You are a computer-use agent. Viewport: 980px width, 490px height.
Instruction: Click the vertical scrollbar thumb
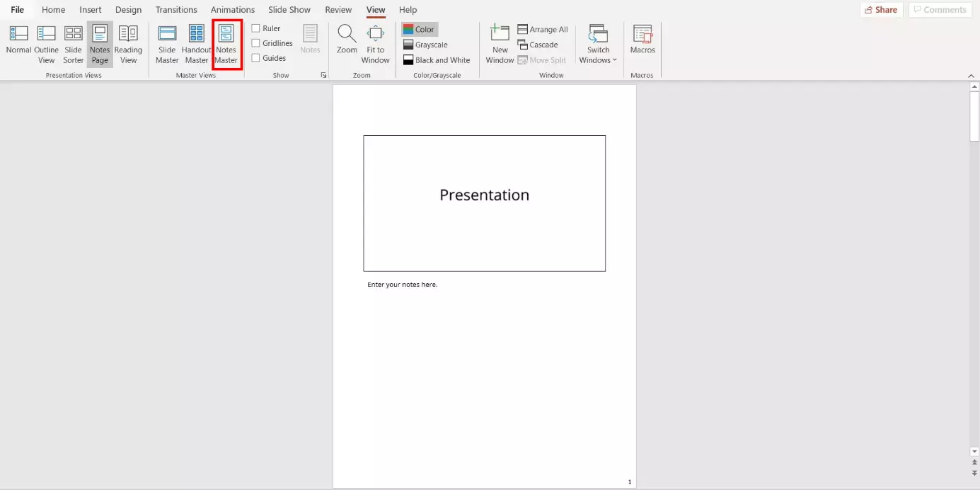974,118
